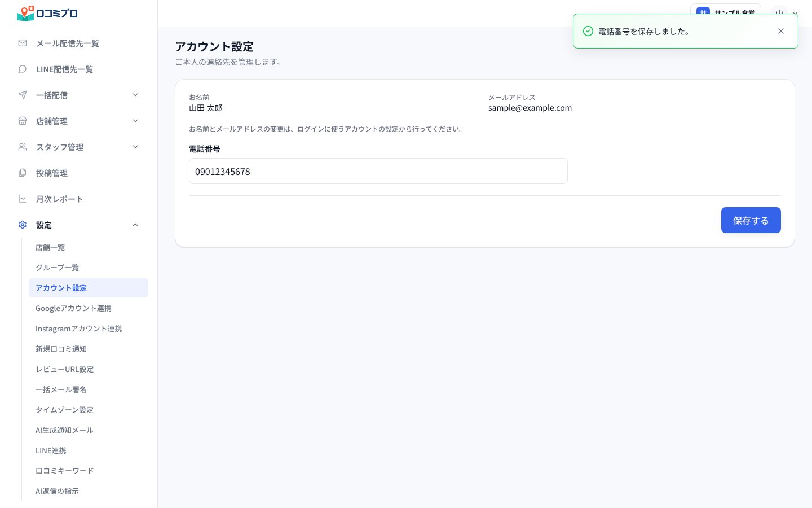Viewport: 812px width, 508px height.
Task: Open 店舗一覧 under settings
Action: click(x=89, y=247)
